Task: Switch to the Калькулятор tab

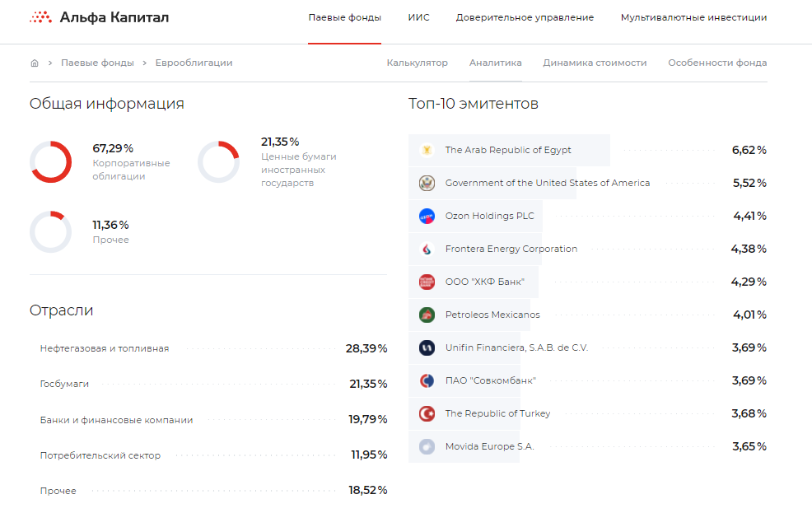Action: pyautogui.click(x=417, y=63)
